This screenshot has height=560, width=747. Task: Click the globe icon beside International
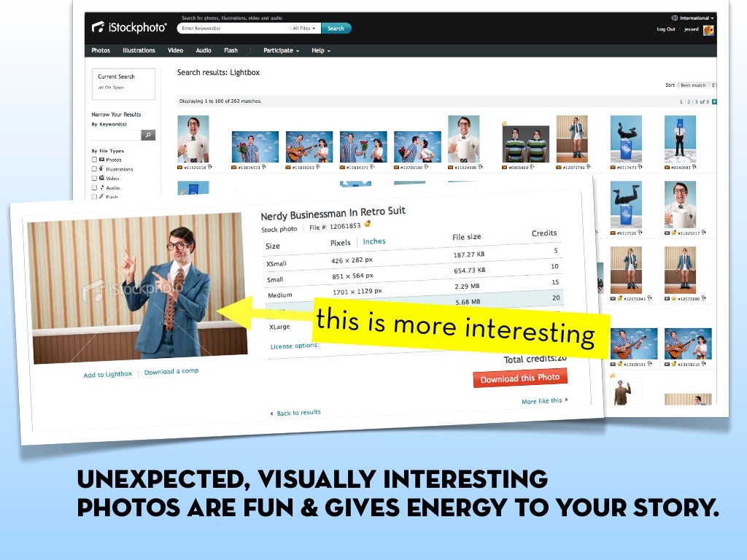pos(675,18)
